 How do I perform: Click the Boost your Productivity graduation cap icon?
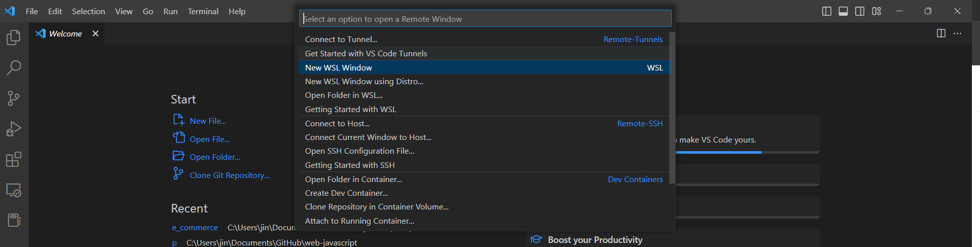(x=536, y=239)
